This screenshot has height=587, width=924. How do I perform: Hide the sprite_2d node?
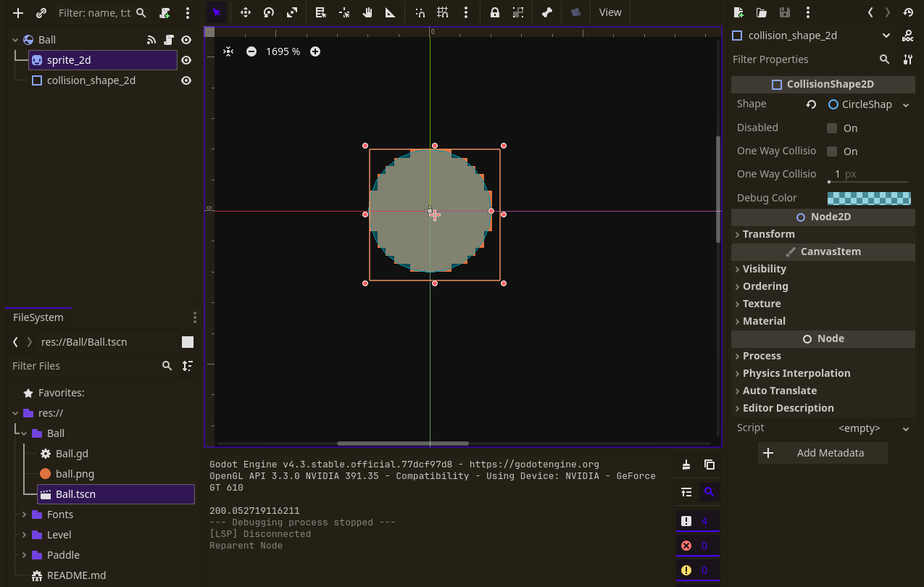186,60
